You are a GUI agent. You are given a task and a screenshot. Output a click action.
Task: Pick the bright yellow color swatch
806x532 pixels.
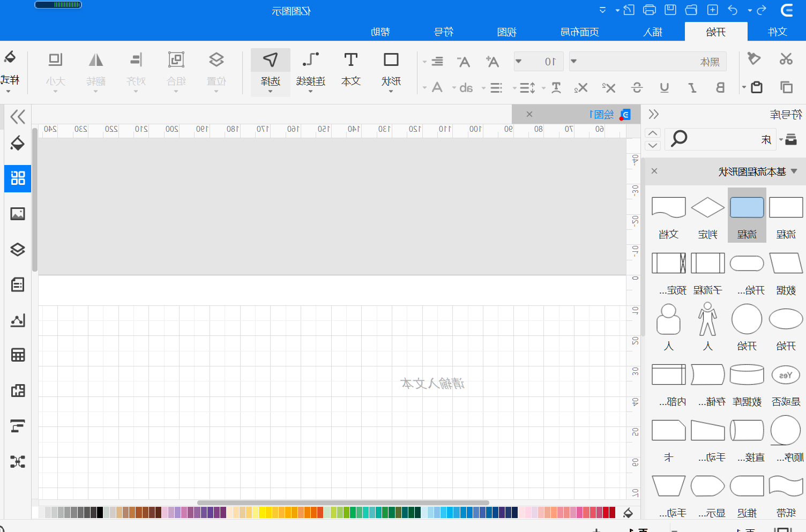pyautogui.click(x=262, y=512)
